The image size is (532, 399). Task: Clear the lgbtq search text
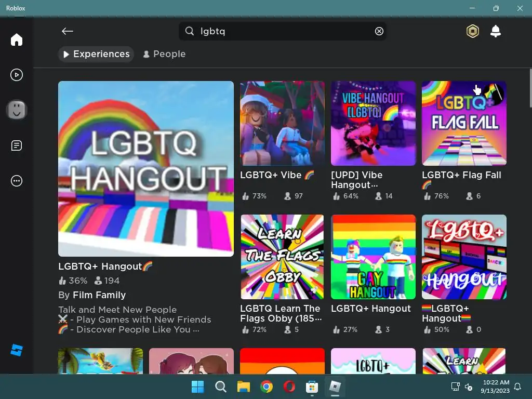click(x=379, y=31)
